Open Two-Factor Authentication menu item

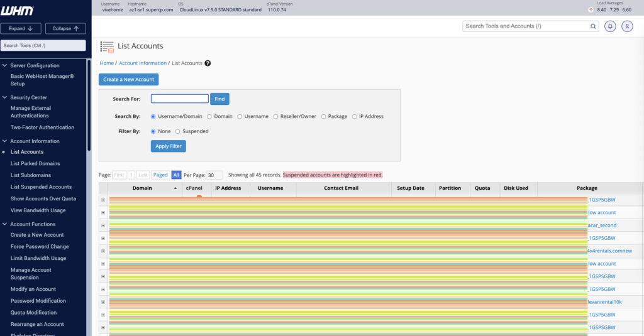42,127
